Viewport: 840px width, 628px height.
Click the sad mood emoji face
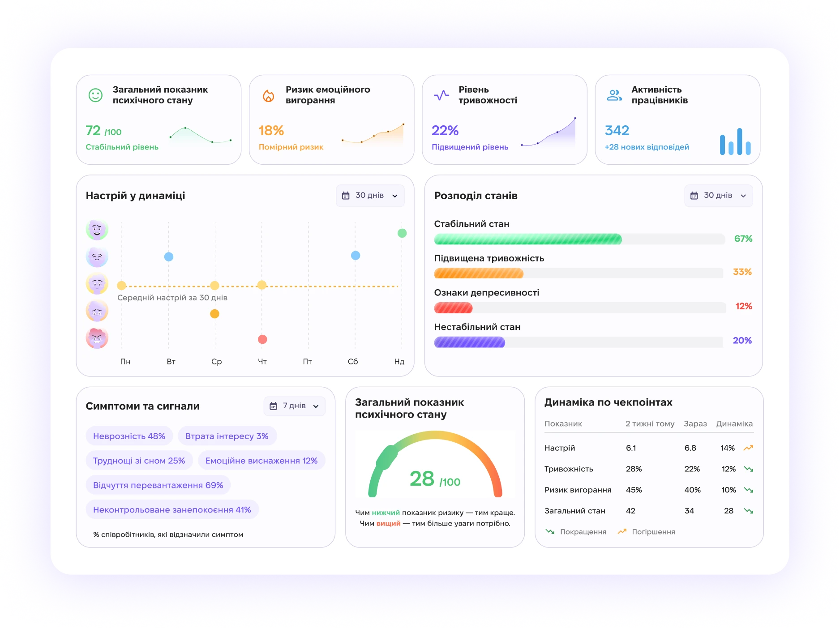(97, 311)
